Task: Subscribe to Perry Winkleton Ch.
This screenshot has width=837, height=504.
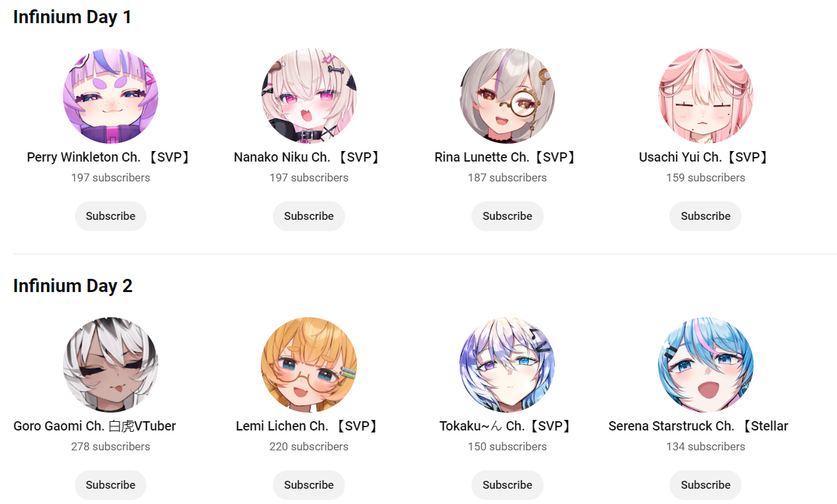Action: click(111, 216)
